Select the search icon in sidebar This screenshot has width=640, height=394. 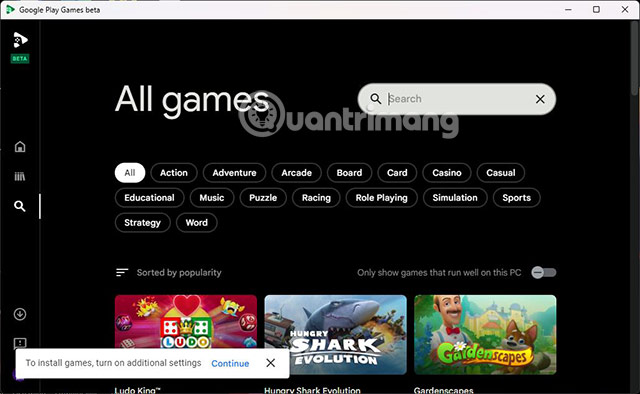20,206
